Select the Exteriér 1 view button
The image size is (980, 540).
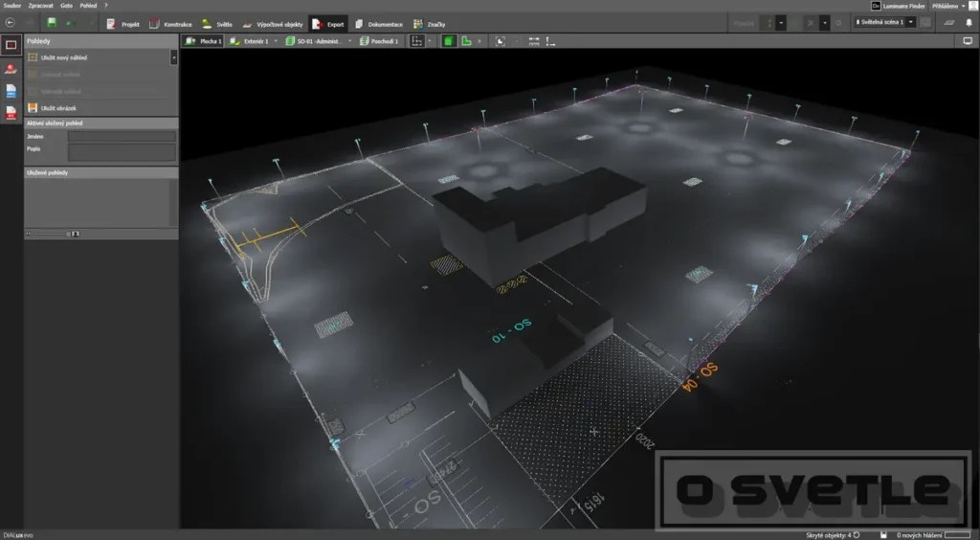(248, 41)
